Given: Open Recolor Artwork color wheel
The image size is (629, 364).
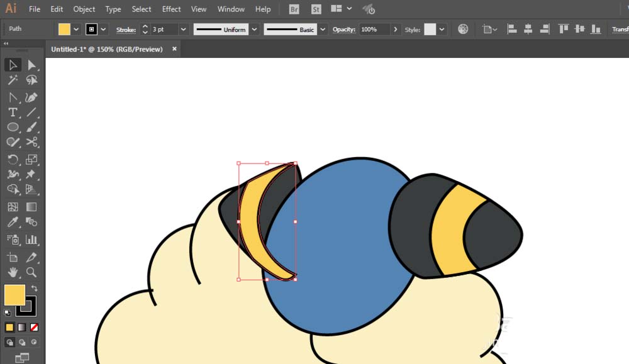Looking at the screenshot, I should 463,30.
